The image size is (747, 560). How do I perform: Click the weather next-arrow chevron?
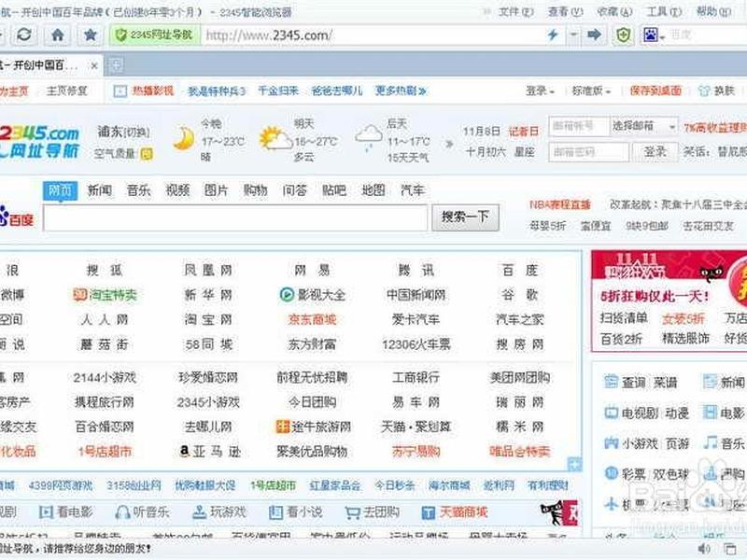click(x=449, y=143)
